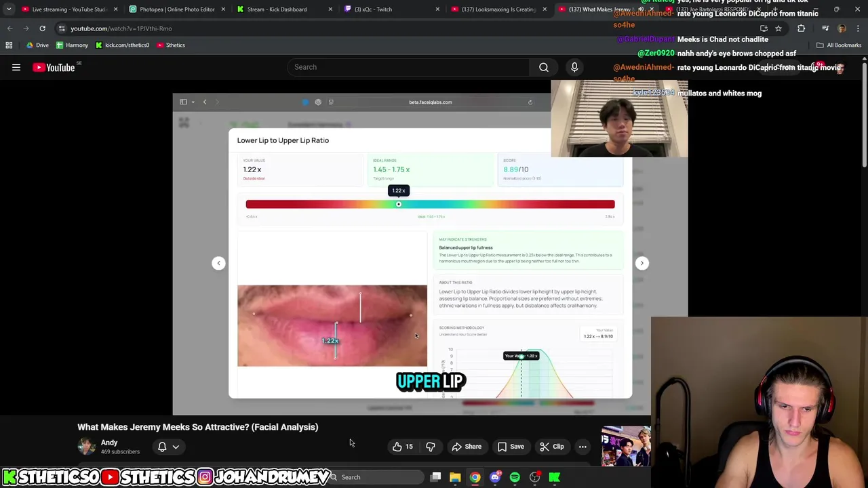
Task: Start voice search with the microphone
Action: point(574,67)
